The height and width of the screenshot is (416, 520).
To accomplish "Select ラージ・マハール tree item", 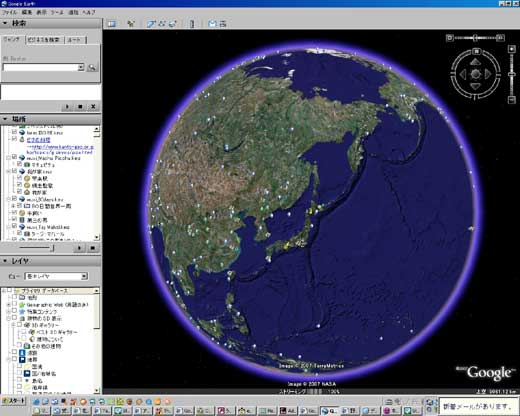I will pos(48,234).
